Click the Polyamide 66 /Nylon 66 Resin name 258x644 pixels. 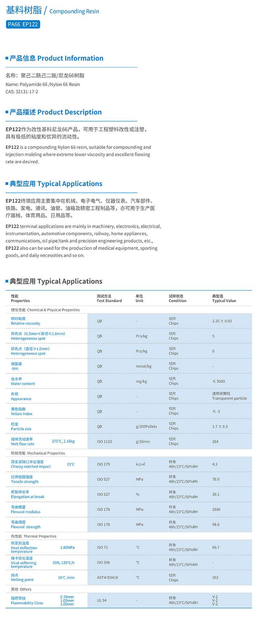(x=43, y=84)
